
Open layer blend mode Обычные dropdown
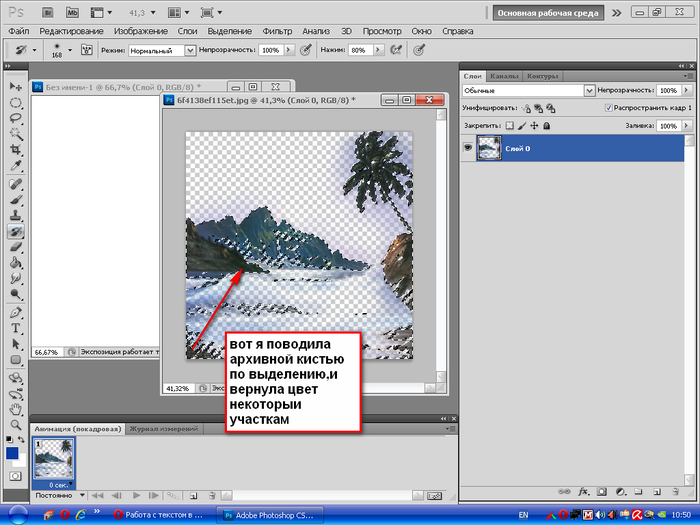click(589, 91)
